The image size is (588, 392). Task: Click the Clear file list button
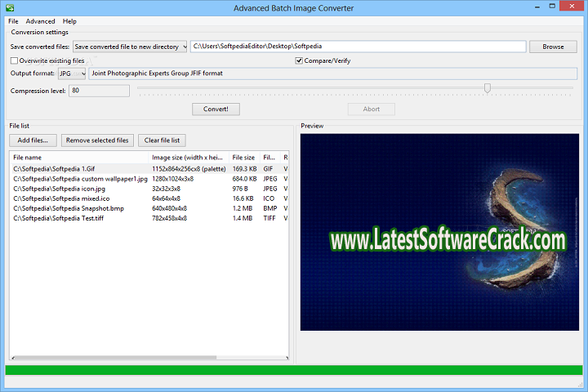(162, 140)
